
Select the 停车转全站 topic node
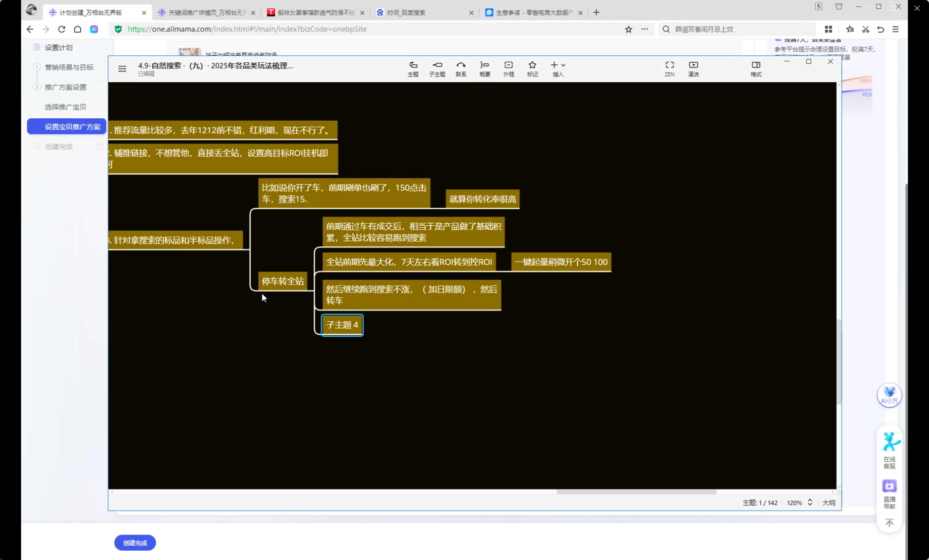coord(282,281)
